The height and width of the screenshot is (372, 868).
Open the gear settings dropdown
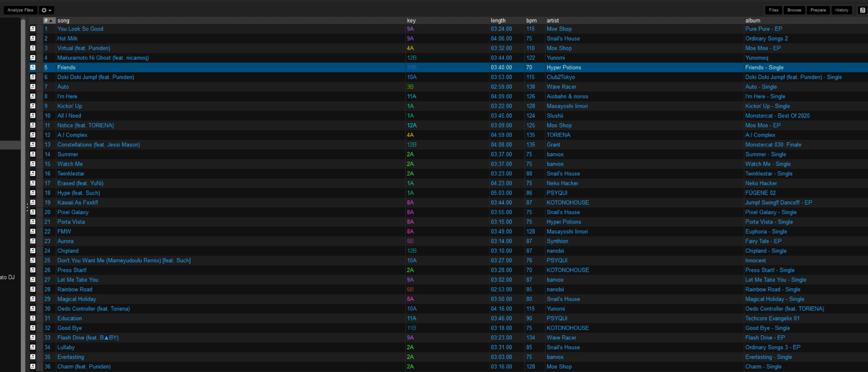pyautogui.click(x=46, y=10)
